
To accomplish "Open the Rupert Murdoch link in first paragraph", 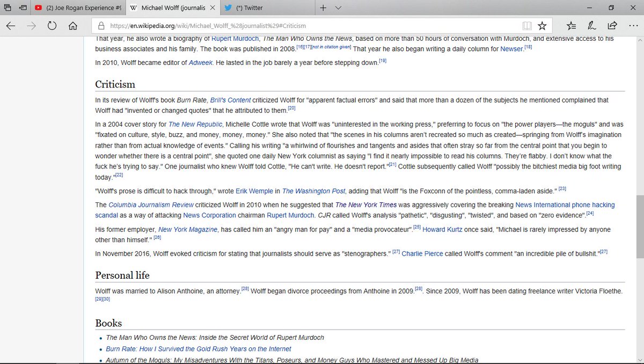I will (235, 39).
